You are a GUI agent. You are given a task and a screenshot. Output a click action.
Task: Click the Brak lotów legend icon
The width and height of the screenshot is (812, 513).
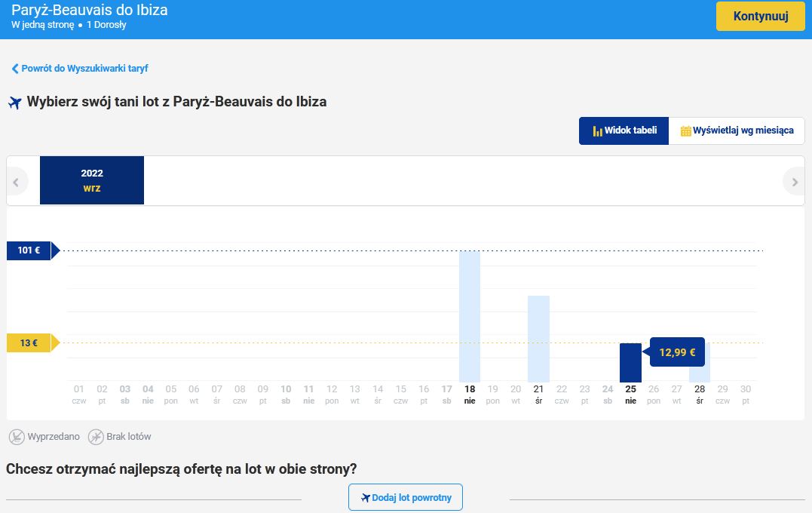96,436
